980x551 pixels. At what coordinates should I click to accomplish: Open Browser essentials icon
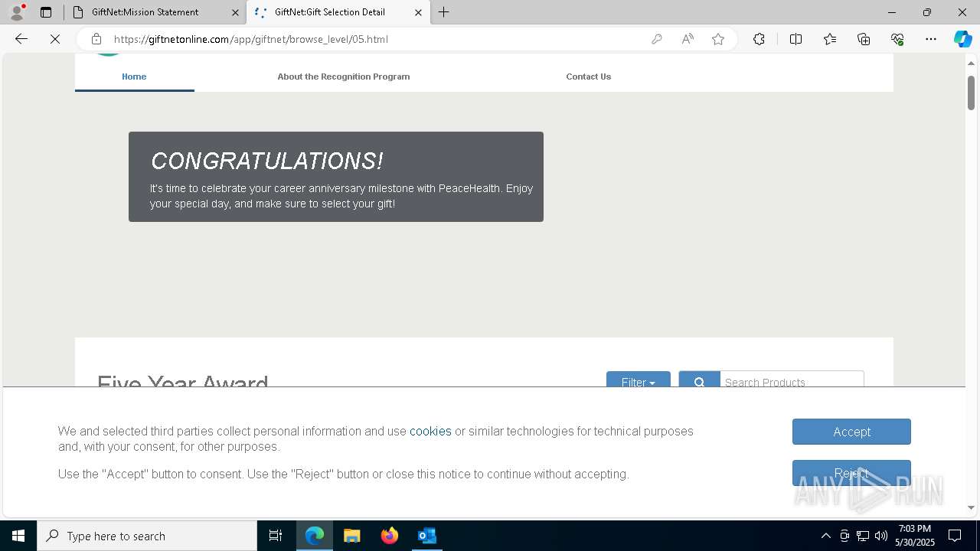pyautogui.click(x=897, y=39)
